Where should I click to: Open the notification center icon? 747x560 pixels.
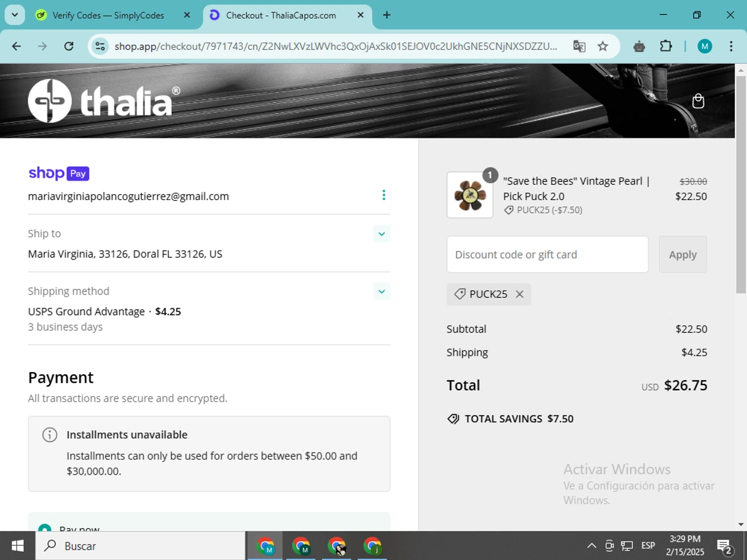(x=725, y=547)
